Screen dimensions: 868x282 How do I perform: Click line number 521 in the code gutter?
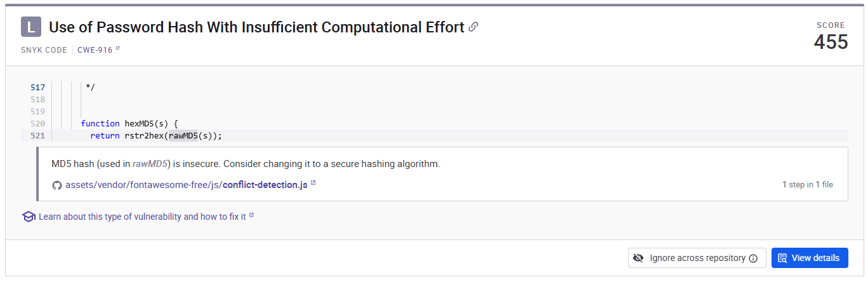37,136
